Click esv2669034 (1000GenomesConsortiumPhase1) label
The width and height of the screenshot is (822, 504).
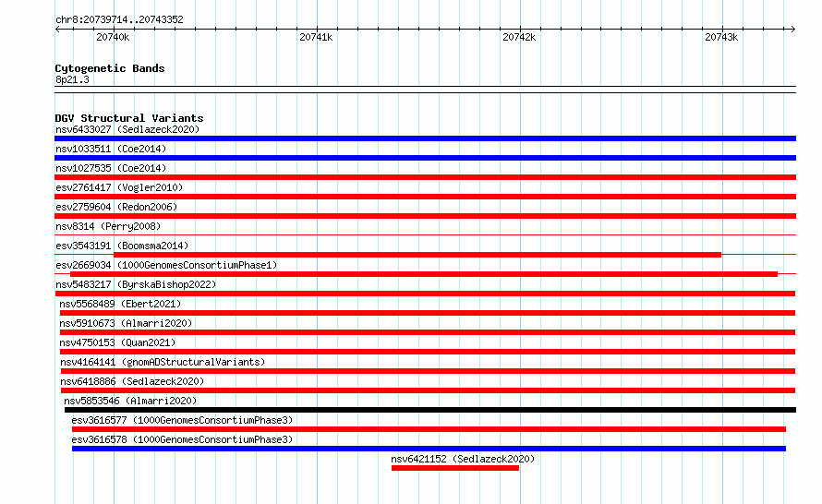(166, 265)
